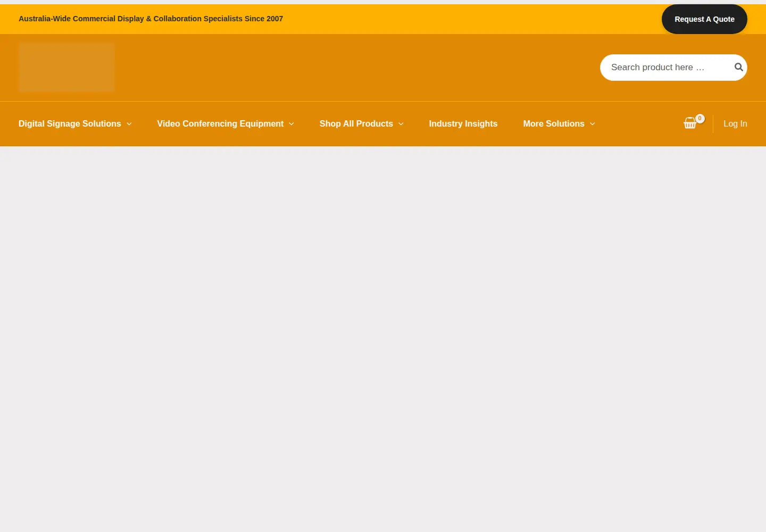Screen dimensions: 766x532
Task: Open Digital Signage Solutions menu
Action: (x=70, y=123)
